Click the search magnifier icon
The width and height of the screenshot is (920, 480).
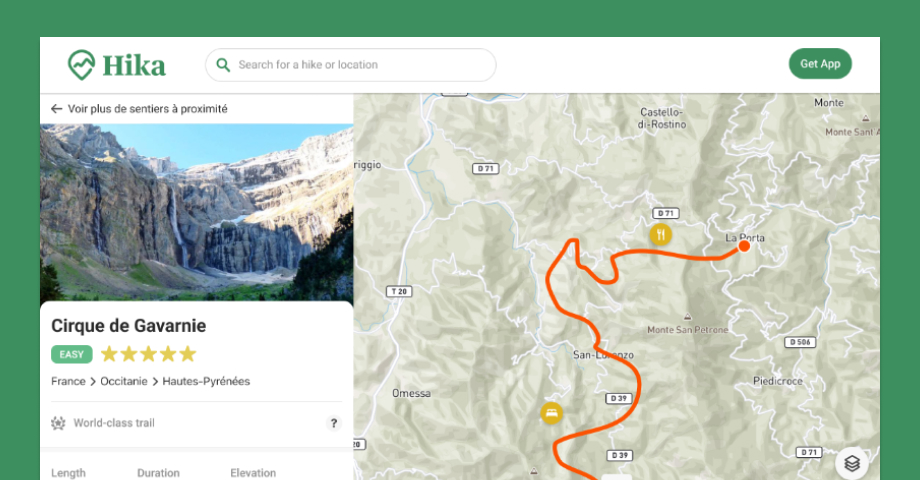point(223,65)
